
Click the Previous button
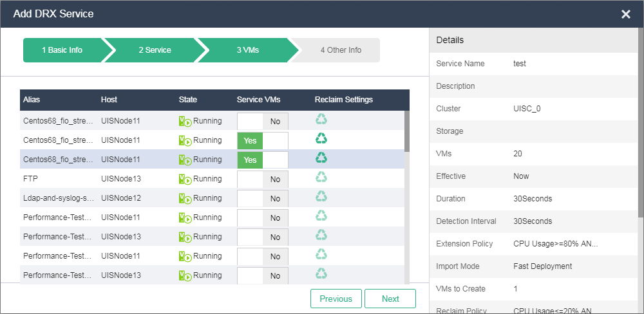[x=336, y=299]
